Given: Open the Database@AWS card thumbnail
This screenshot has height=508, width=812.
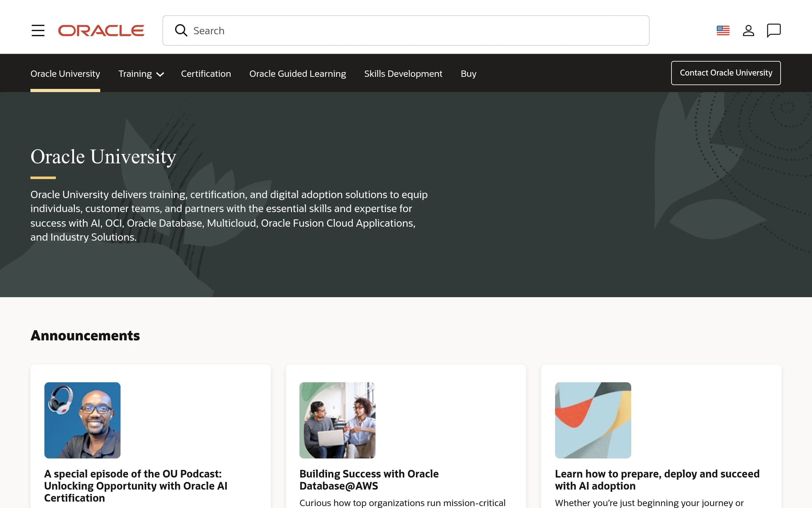Looking at the screenshot, I should pos(337,420).
